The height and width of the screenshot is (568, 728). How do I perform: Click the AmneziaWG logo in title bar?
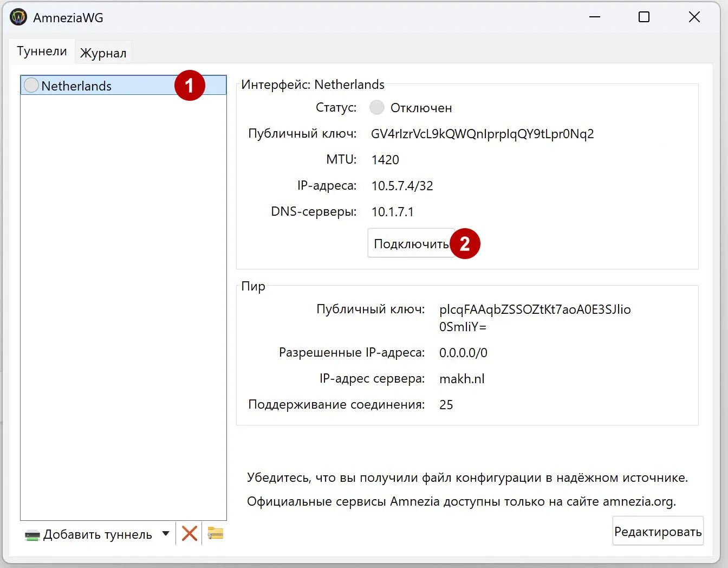pos(18,17)
